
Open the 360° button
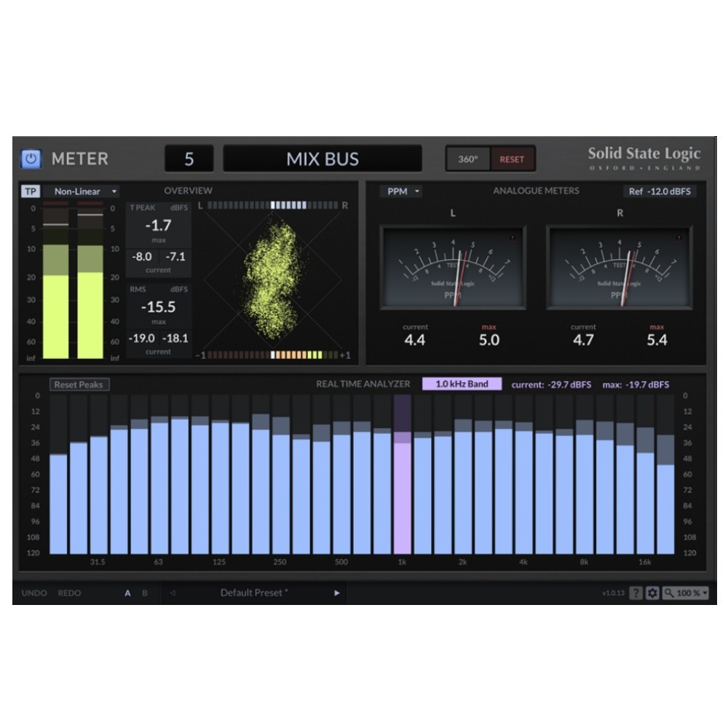coord(467,159)
